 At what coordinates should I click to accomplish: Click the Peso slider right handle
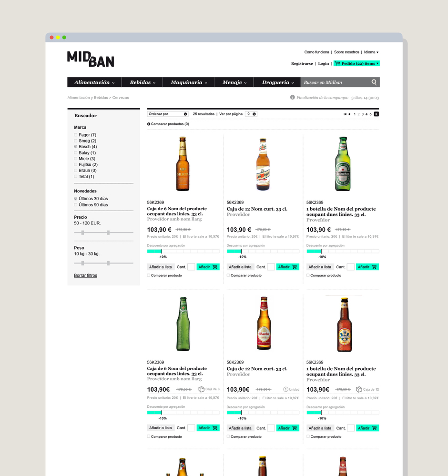tap(108, 263)
